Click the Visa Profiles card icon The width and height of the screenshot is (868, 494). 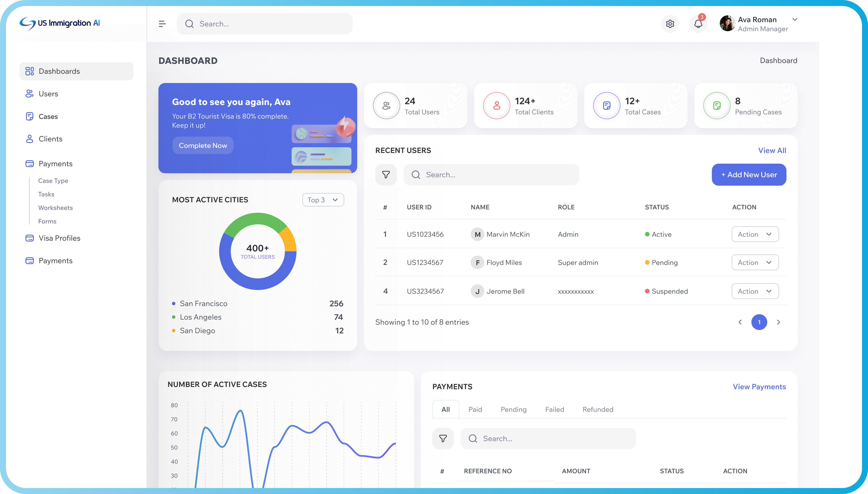coord(30,238)
